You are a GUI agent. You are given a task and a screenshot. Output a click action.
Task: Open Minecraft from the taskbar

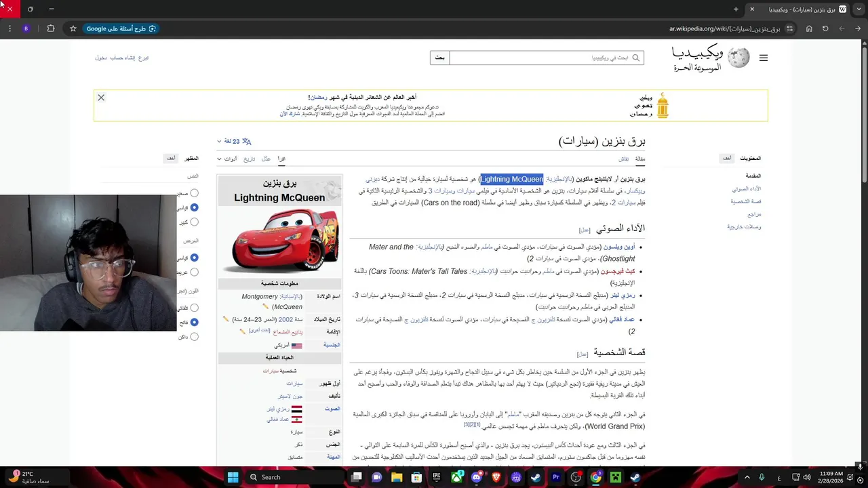coord(616,477)
